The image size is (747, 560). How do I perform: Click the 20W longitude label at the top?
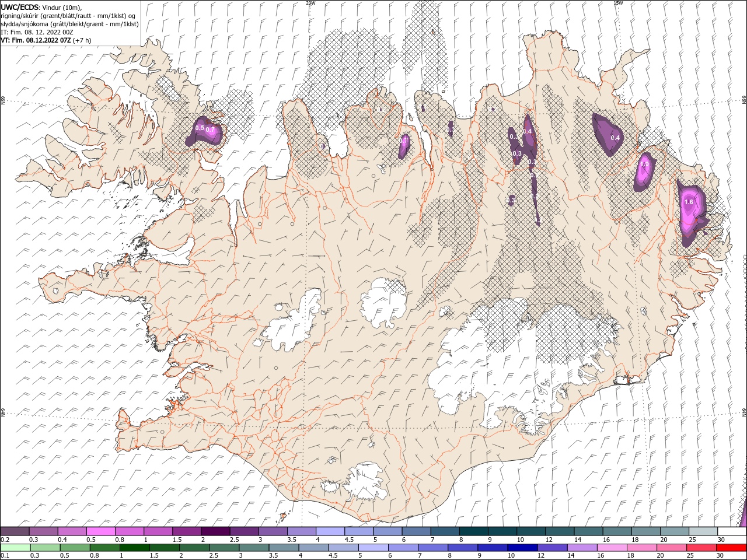pos(310,3)
